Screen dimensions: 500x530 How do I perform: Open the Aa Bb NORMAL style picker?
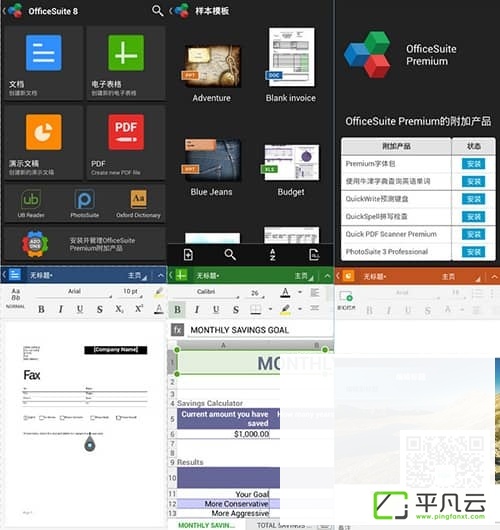click(16, 298)
